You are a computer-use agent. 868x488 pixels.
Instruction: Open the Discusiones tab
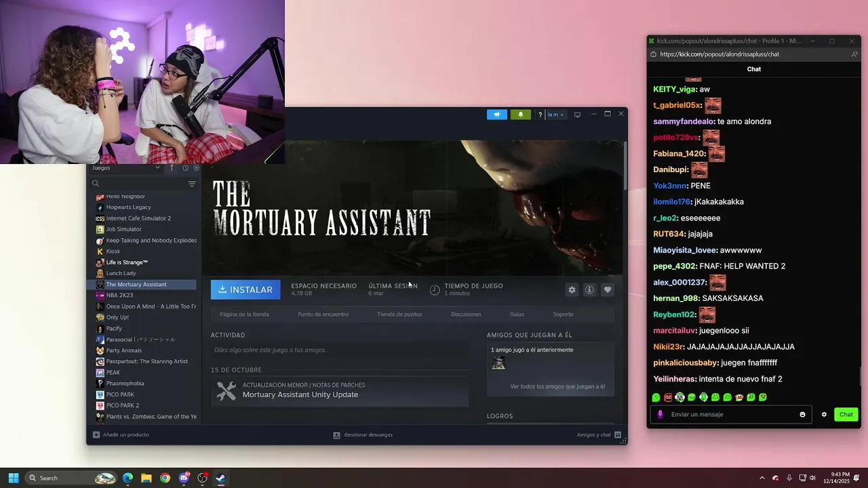pos(466,314)
